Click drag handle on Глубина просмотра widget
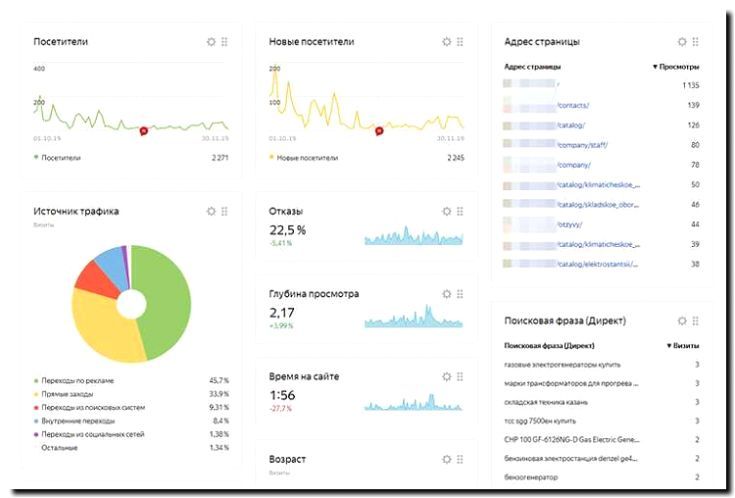The width and height of the screenshot is (735, 498). click(460, 294)
